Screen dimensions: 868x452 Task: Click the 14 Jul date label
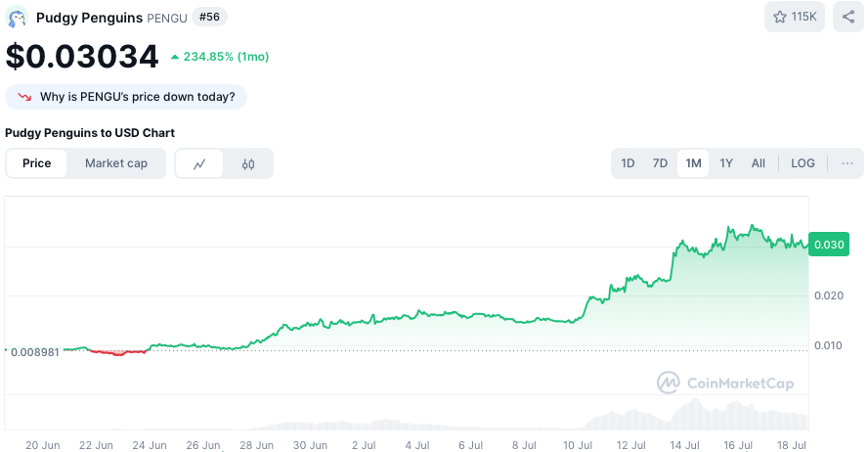click(x=684, y=445)
